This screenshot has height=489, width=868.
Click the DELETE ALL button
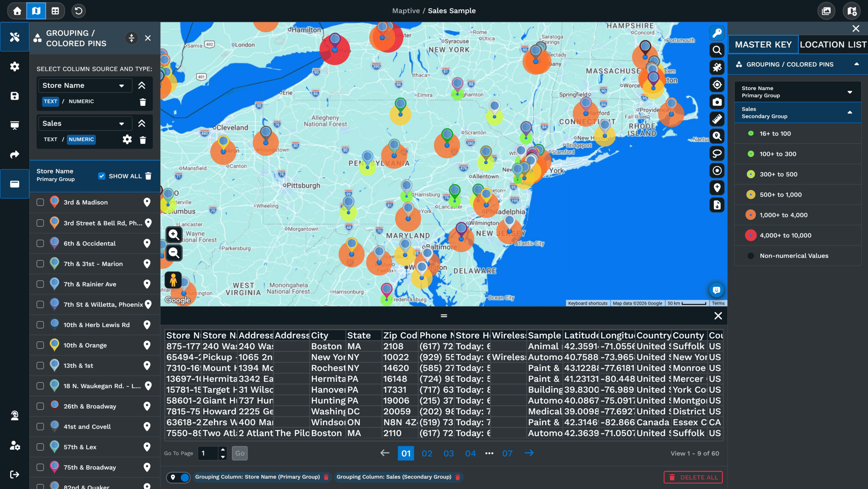point(693,477)
